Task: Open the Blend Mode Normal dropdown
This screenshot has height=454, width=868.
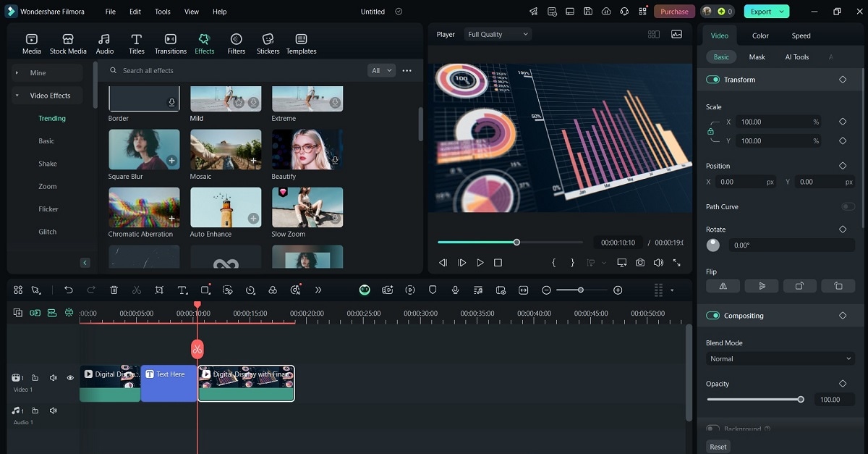Action: pos(780,358)
